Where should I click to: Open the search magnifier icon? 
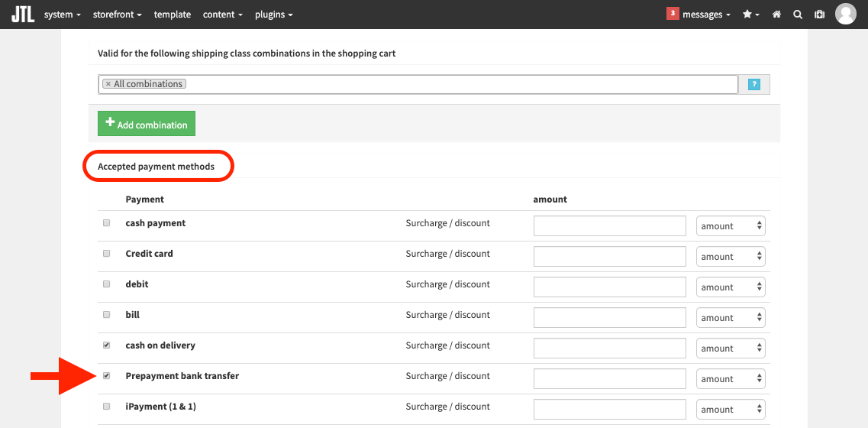point(798,15)
